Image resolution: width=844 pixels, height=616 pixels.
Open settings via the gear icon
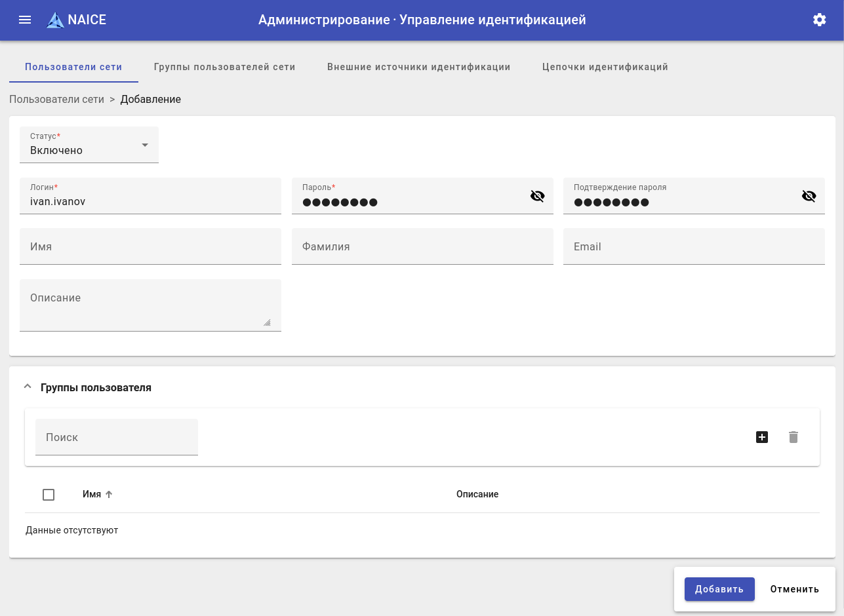pyautogui.click(x=819, y=20)
